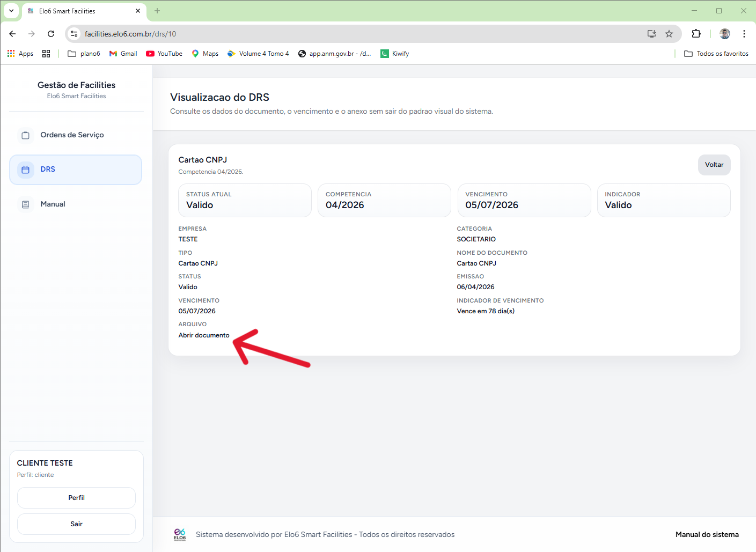The height and width of the screenshot is (552, 756).
Task: Click the Competencia 04/2026. subtitle
Action: 211,172
